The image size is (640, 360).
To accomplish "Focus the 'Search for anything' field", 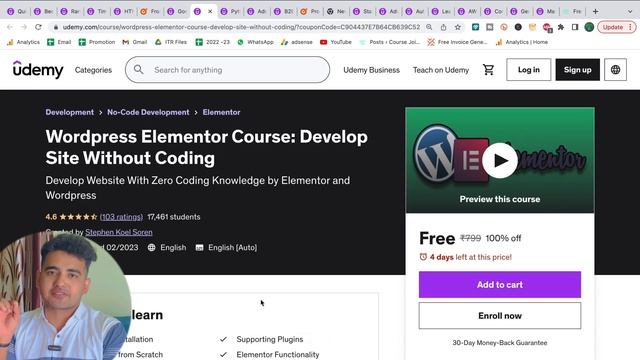I will point(227,70).
